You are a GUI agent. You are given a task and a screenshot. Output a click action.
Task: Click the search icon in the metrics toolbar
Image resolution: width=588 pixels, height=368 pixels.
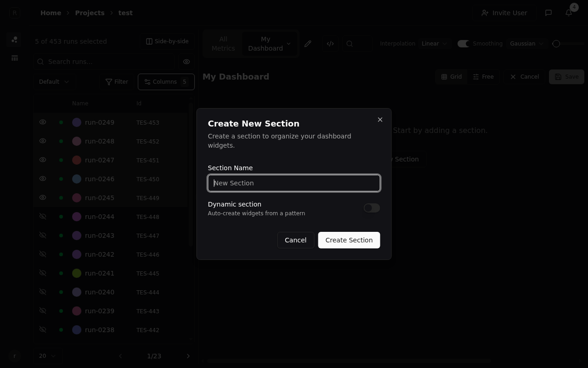click(350, 44)
